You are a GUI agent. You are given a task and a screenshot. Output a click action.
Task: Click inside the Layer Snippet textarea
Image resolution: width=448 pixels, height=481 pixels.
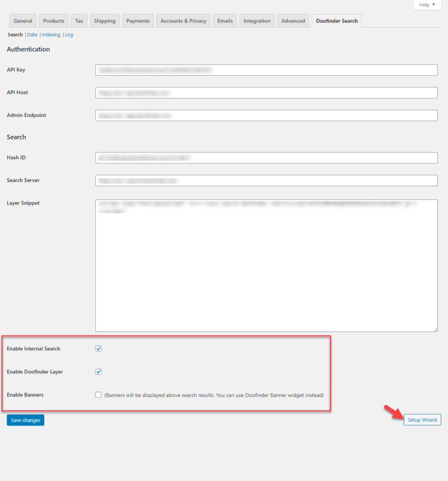point(266,266)
